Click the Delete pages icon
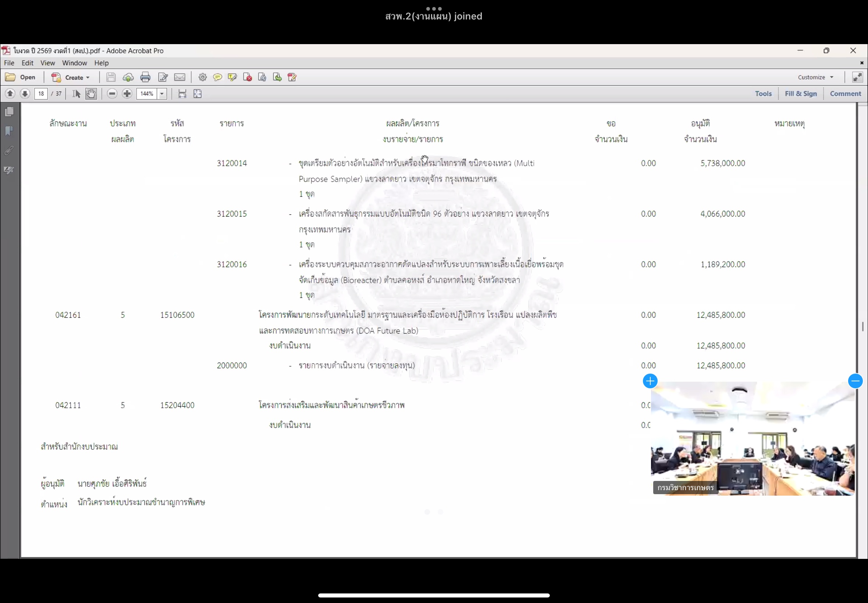The width and height of the screenshot is (868, 603). [248, 78]
